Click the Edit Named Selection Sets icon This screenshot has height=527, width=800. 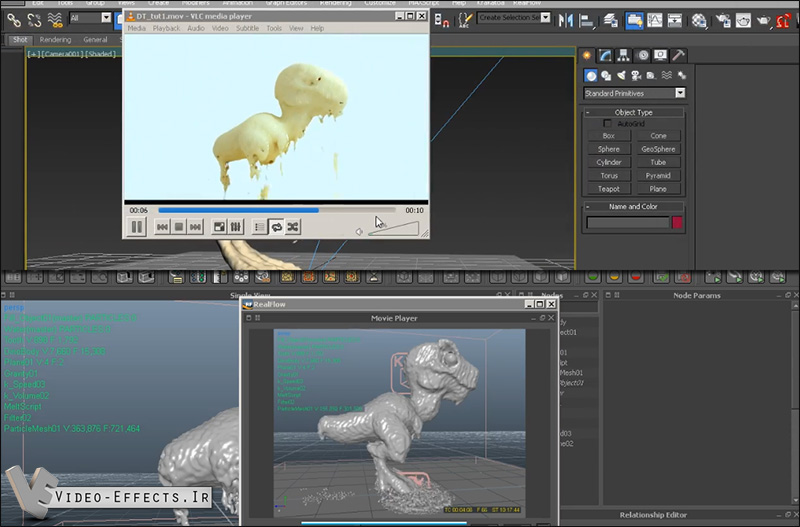pyautogui.click(x=465, y=20)
